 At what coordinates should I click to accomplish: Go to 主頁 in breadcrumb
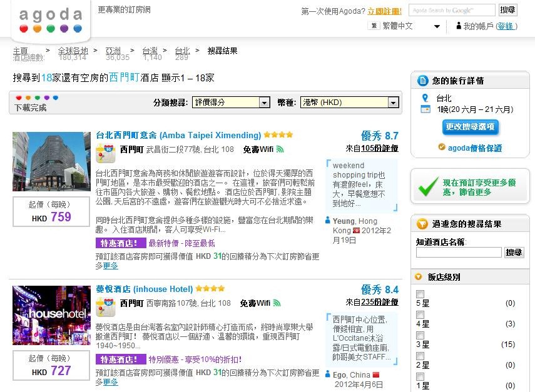tap(20, 51)
